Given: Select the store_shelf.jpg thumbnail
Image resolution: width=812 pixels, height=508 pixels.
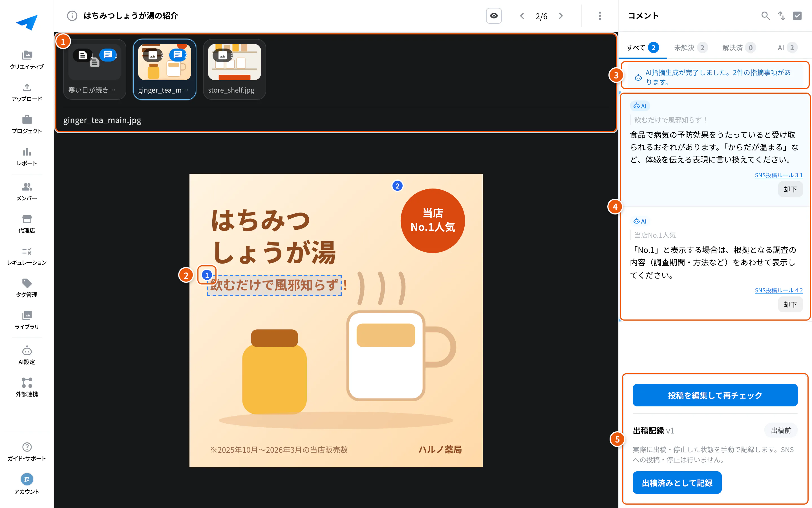Looking at the screenshot, I should 234,69.
